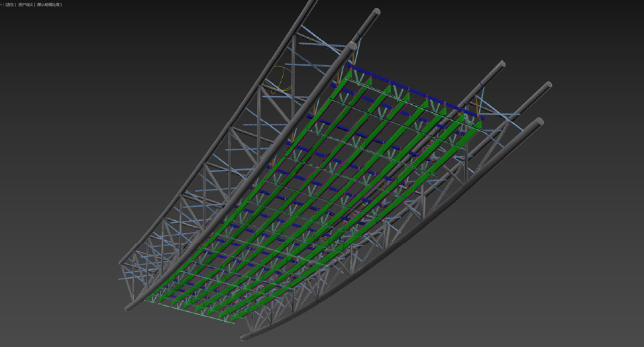Click near end of the rightmost curved tube
The height and width of the screenshot is (347, 644).
pyautogui.click(x=245, y=337)
